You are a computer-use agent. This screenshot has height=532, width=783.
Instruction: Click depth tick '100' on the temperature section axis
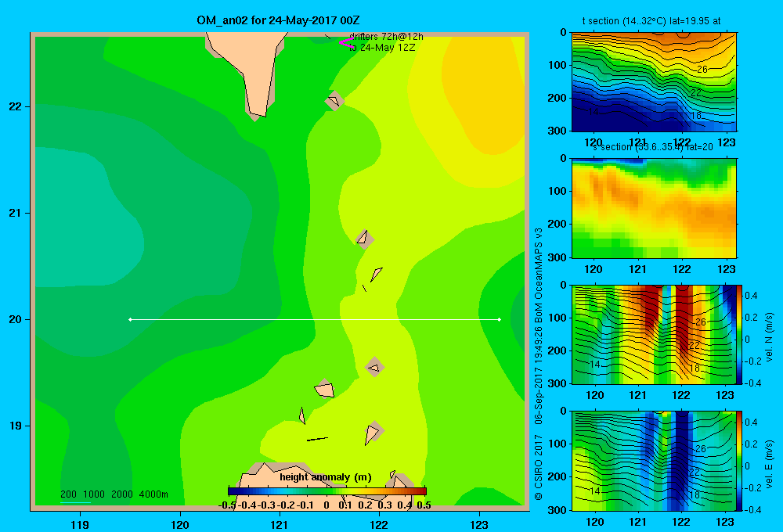coord(557,65)
